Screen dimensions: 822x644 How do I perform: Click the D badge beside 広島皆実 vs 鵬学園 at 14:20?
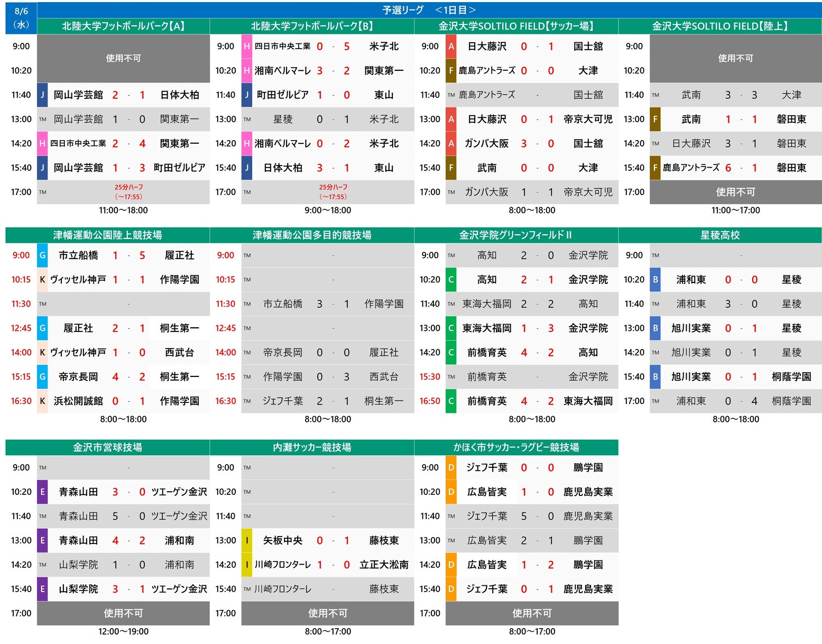point(451,565)
